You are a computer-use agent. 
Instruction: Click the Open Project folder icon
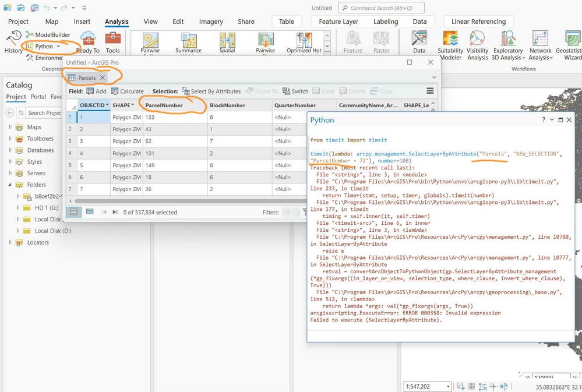click(21, 8)
